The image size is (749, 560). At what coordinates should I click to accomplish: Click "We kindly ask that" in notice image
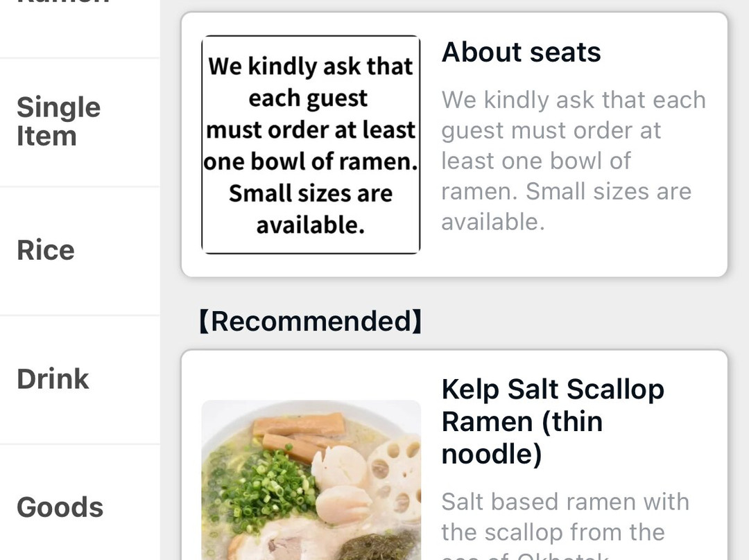click(311, 67)
